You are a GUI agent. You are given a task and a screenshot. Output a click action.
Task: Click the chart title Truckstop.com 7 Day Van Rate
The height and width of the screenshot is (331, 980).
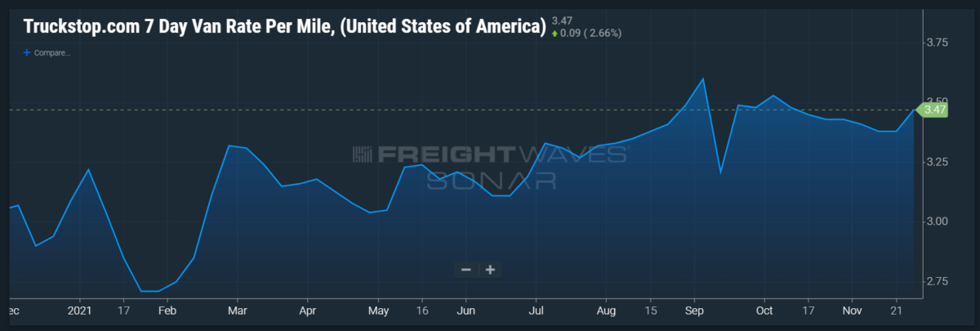(x=284, y=26)
